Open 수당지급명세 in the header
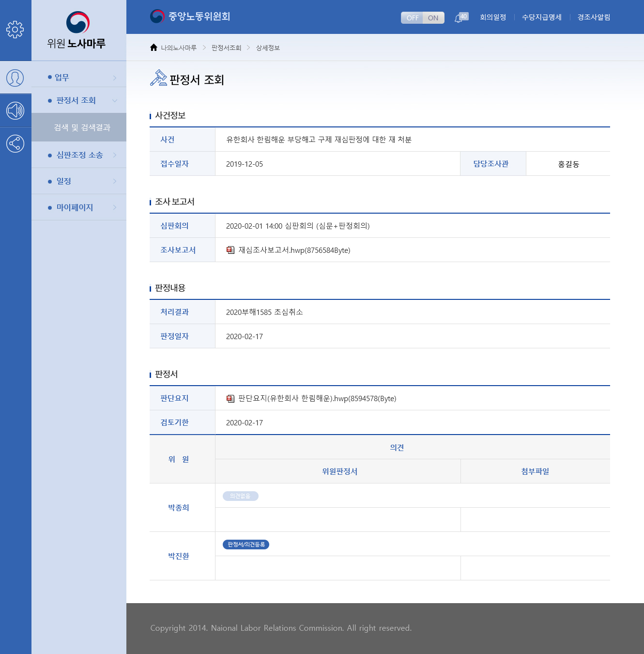 tap(542, 17)
